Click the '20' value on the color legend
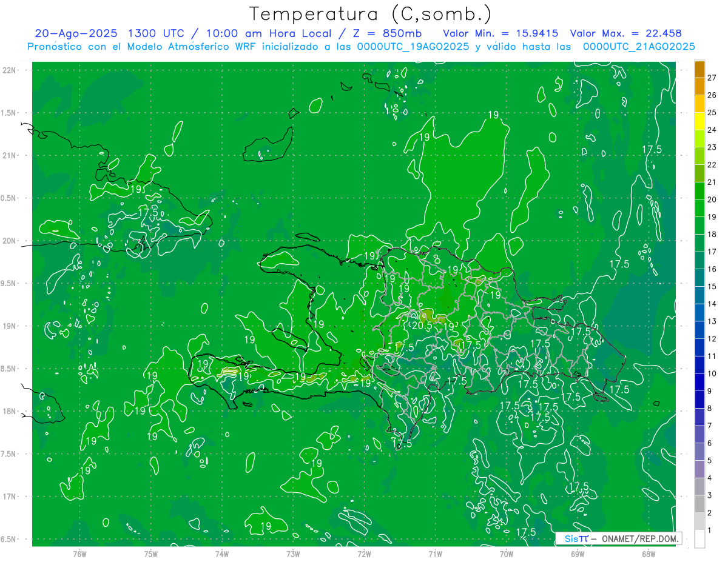 click(712, 199)
